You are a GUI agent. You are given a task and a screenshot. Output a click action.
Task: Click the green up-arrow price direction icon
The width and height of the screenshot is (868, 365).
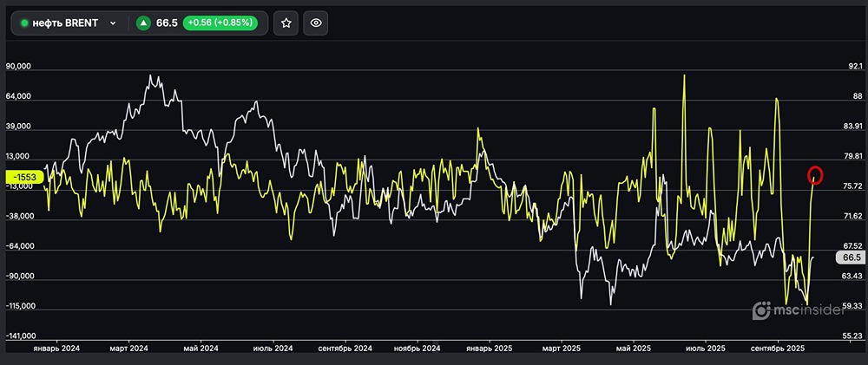(143, 23)
